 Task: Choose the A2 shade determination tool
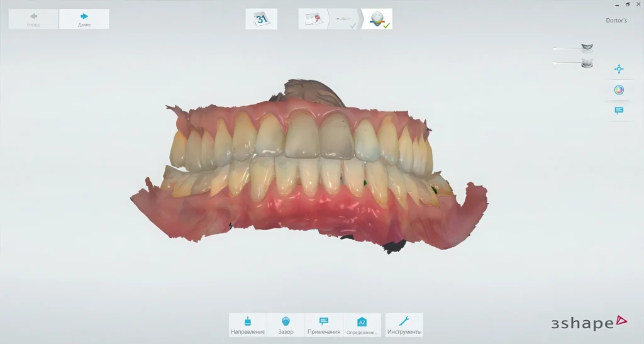[362, 325]
